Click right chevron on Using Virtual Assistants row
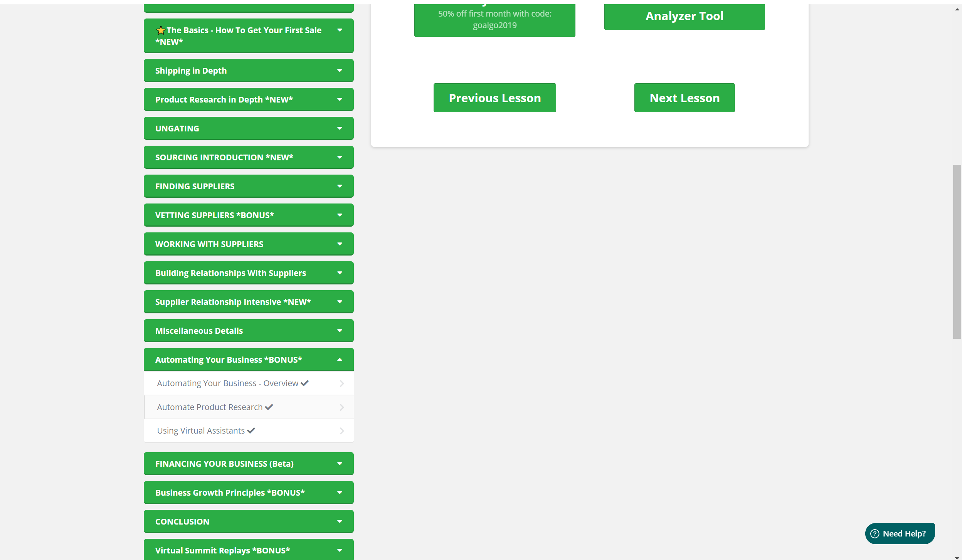962x560 pixels. [341, 431]
